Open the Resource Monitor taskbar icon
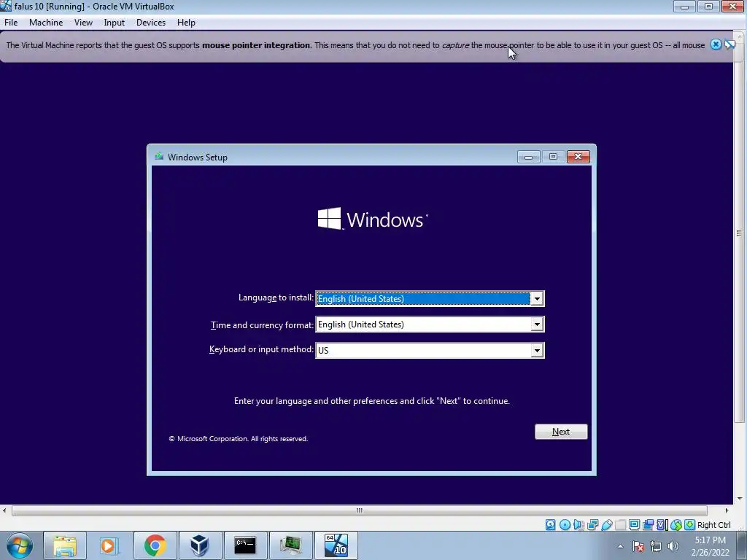The image size is (747, 560). point(290,545)
